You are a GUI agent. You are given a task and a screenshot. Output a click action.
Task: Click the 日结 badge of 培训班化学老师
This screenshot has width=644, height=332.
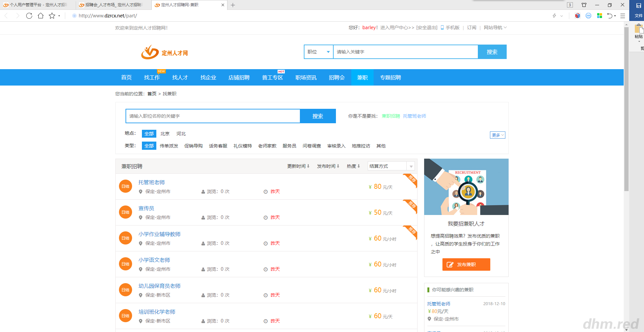pos(126,316)
